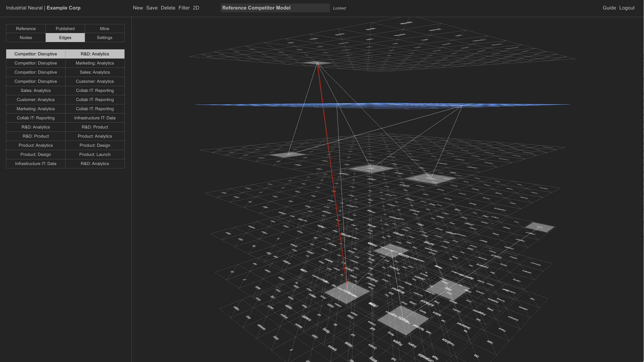Open the Published tab
This screenshot has width=644, height=362.
coord(65,28)
